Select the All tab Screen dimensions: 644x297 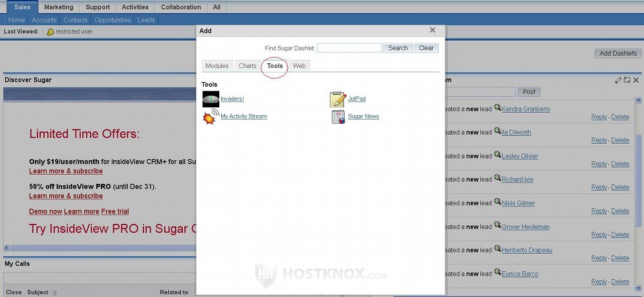coord(217,7)
